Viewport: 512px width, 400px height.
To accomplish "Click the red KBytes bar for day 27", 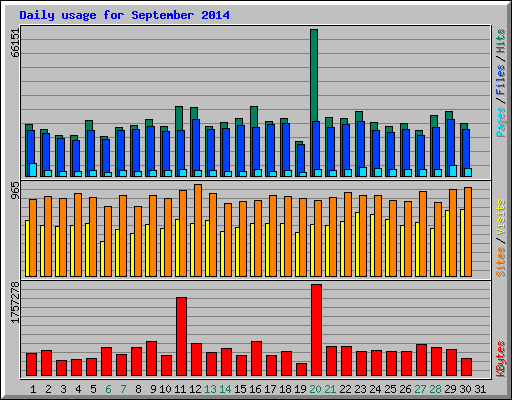I will 421,360.
